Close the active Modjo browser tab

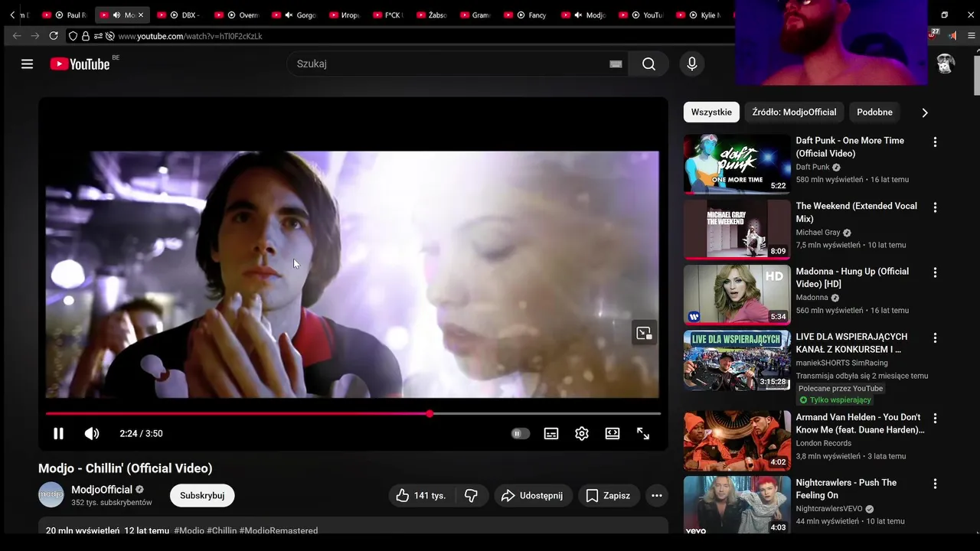[x=141, y=15]
